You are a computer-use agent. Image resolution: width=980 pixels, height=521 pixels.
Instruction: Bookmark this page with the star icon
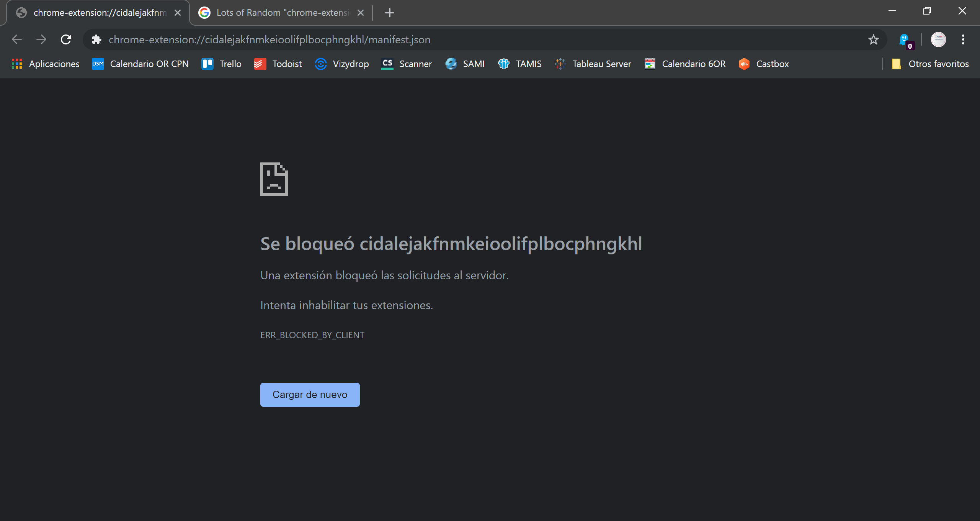(873, 39)
